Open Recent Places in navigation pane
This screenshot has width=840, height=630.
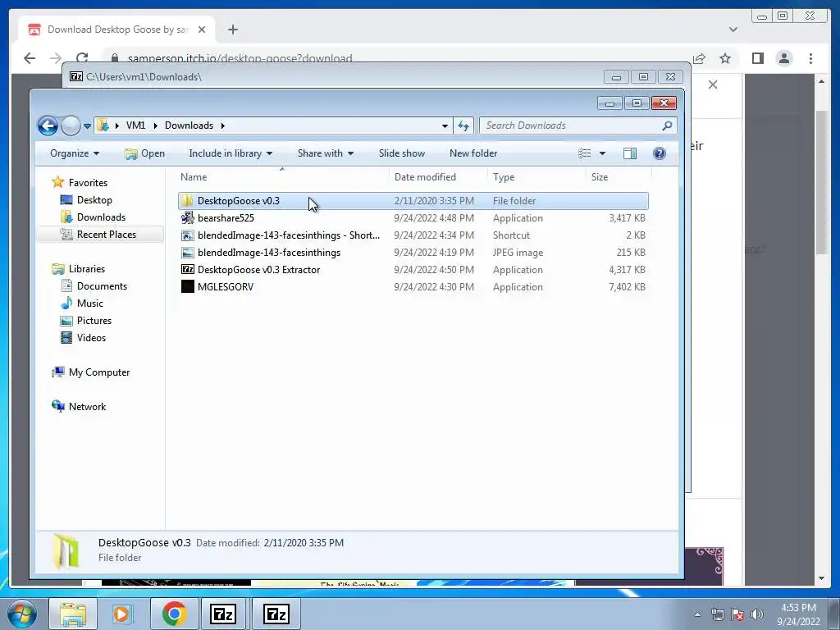click(x=106, y=234)
